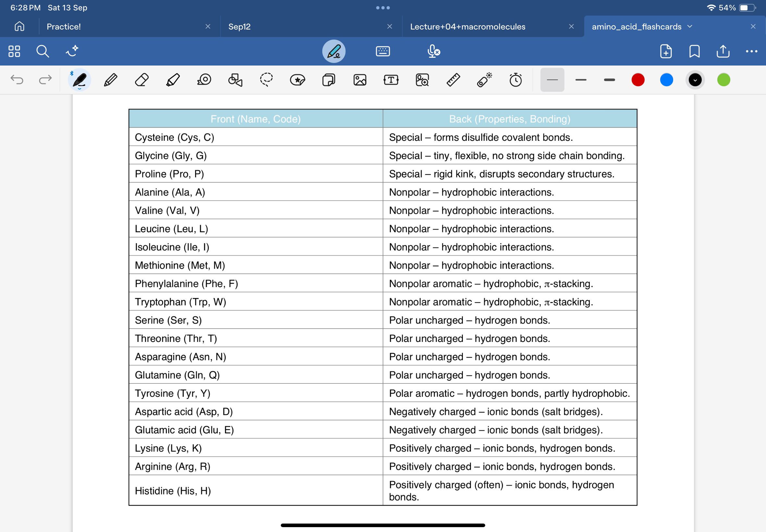The image size is (766, 532).
Task: Tap the 'Asparagine (Asn, N)' cell
Action: (256, 357)
